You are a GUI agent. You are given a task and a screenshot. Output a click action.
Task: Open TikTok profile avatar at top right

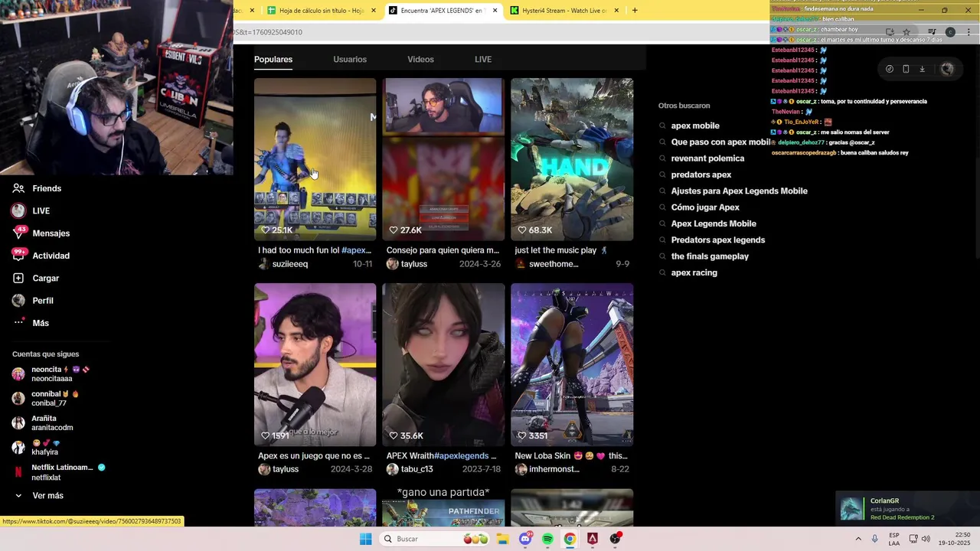(x=947, y=69)
